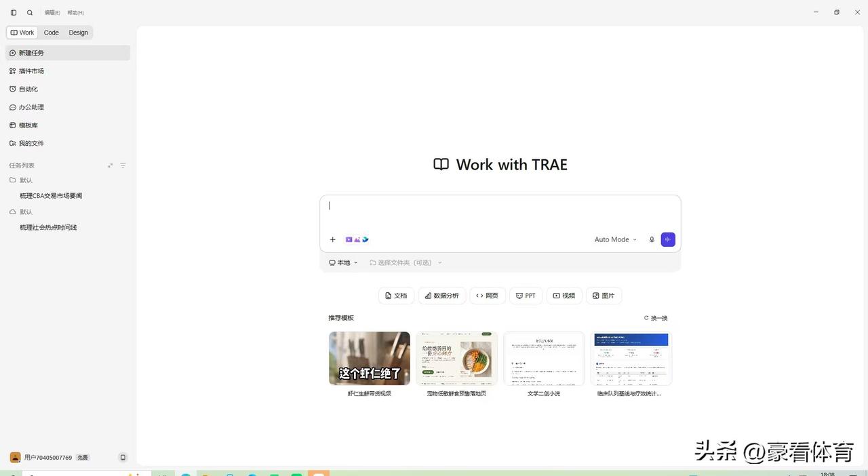Click the user avatar icon
This screenshot has width=868, height=476.
click(15, 458)
